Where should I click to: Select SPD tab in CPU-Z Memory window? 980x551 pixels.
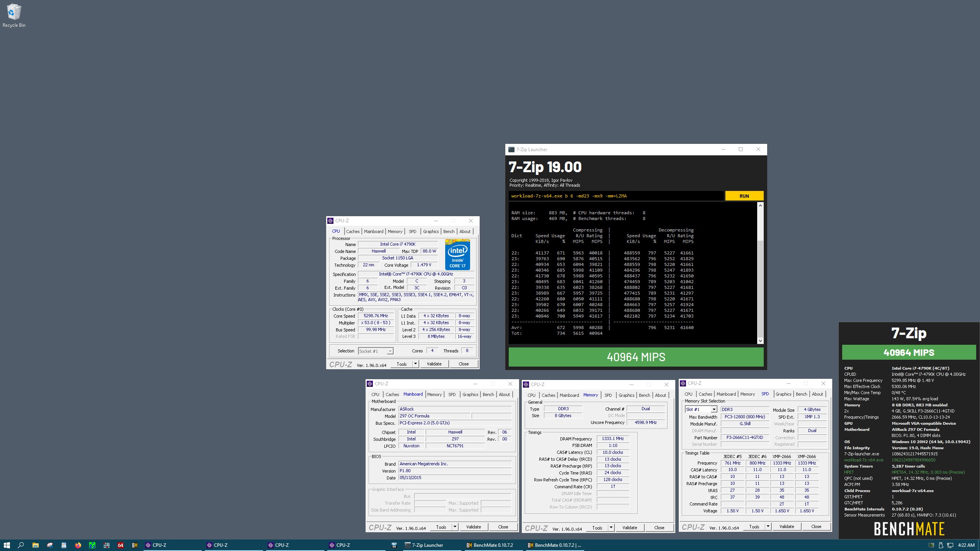(608, 395)
